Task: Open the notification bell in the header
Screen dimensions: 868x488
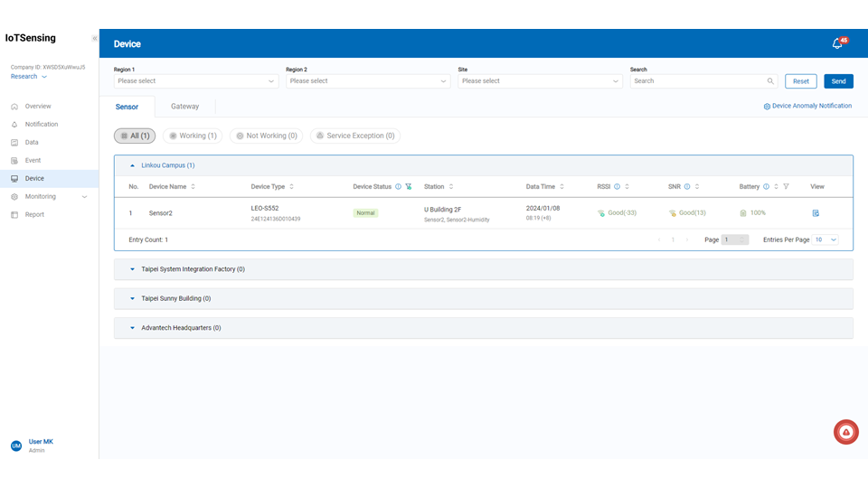Action: coord(837,43)
